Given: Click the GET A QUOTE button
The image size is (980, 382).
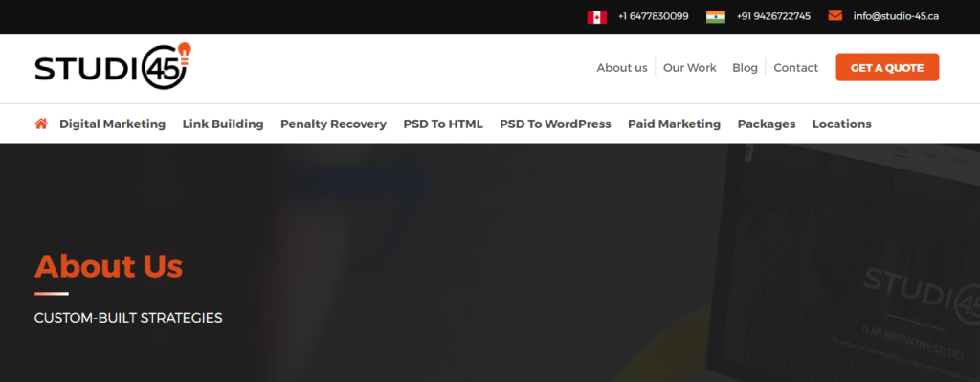Looking at the screenshot, I should click(x=887, y=68).
